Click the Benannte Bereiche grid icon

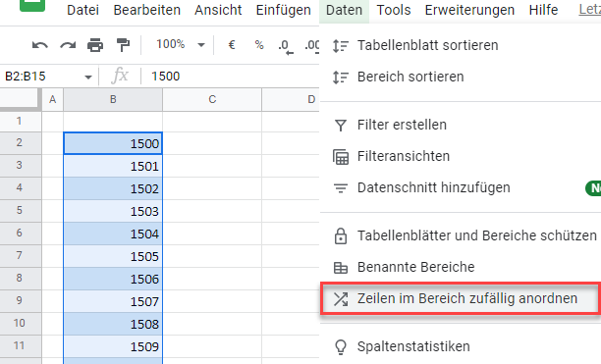[x=341, y=268]
